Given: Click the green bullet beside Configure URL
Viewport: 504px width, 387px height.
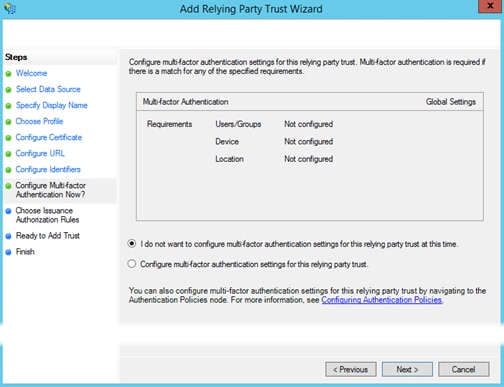Looking at the screenshot, I should coord(8,154).
